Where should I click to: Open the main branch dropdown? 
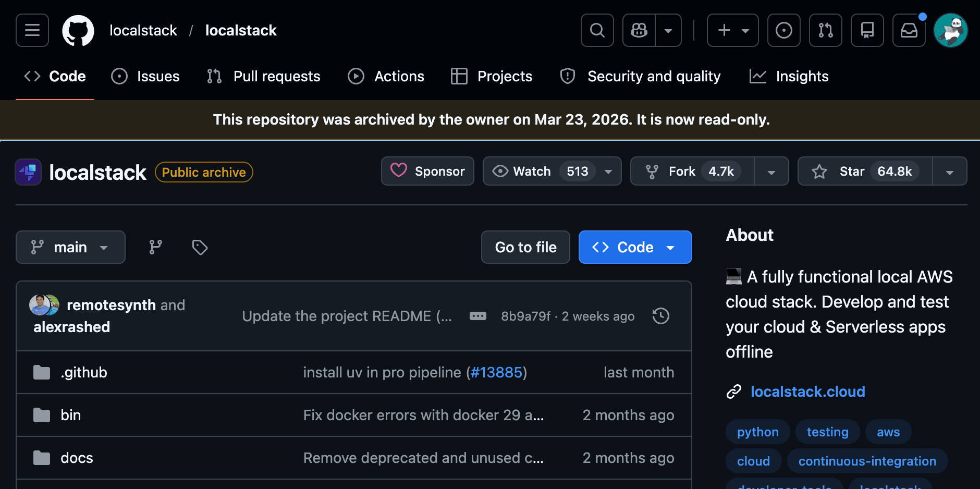pos(70,247)
